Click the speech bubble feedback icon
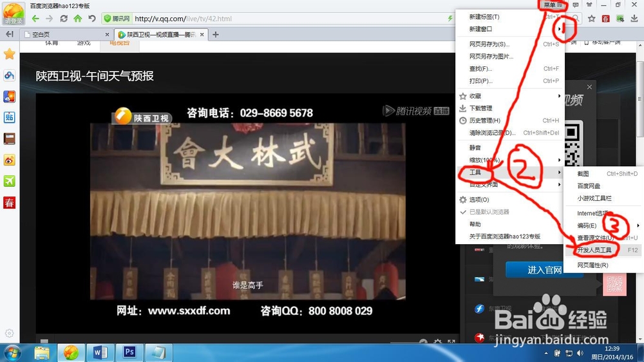The height and width of the screenshot is (362, 644). (x=575, y=5)
